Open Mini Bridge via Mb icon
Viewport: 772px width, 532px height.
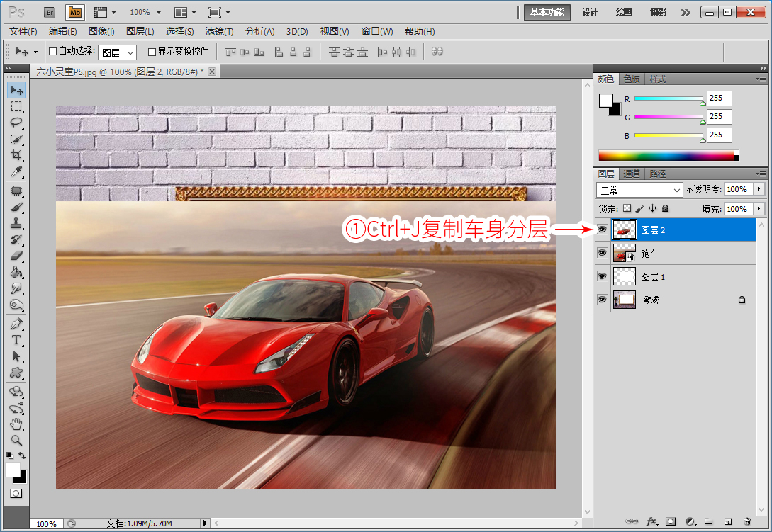(x=75, y=12)
